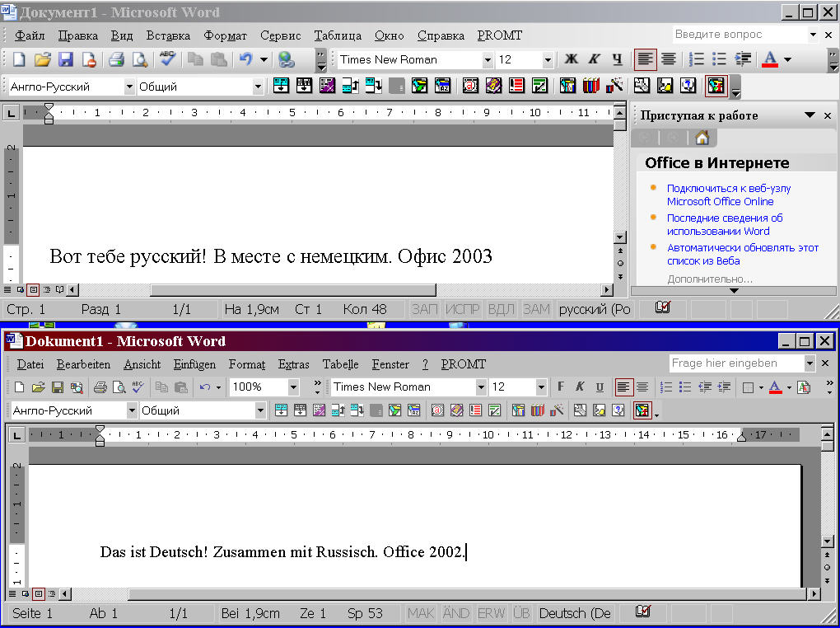Click Последние сведения об использовании Word link
This screenshot has height=628, width=840.
724,225
